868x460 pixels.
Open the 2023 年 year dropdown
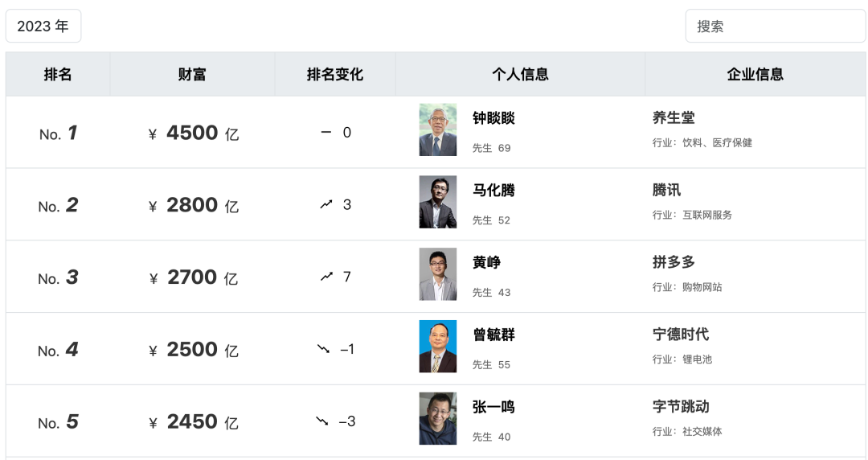coord(43,27)
